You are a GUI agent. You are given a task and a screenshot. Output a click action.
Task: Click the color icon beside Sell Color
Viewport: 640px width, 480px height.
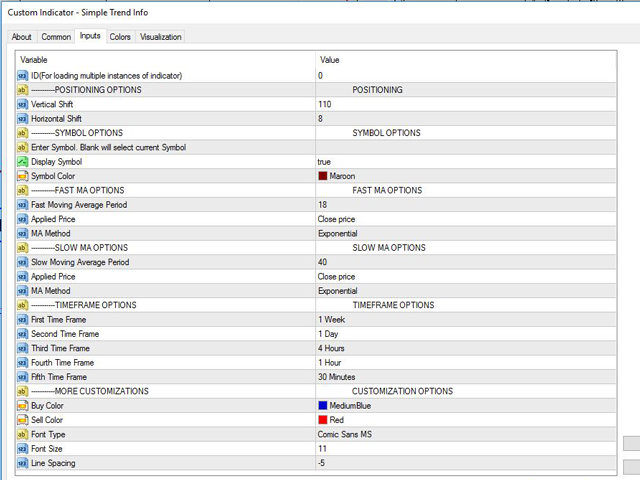click(22, 420)
